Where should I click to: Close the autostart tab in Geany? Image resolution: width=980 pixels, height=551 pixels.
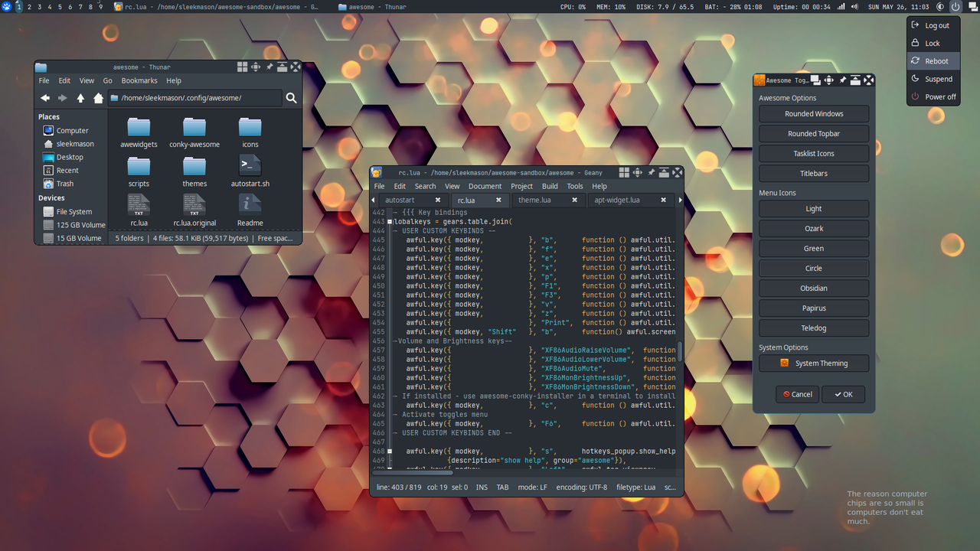438,201
